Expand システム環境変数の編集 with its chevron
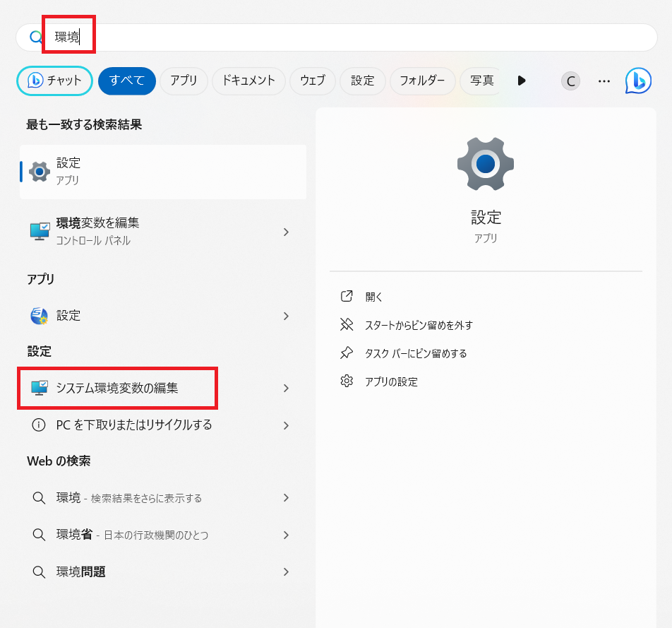 (x=286, y=388)
